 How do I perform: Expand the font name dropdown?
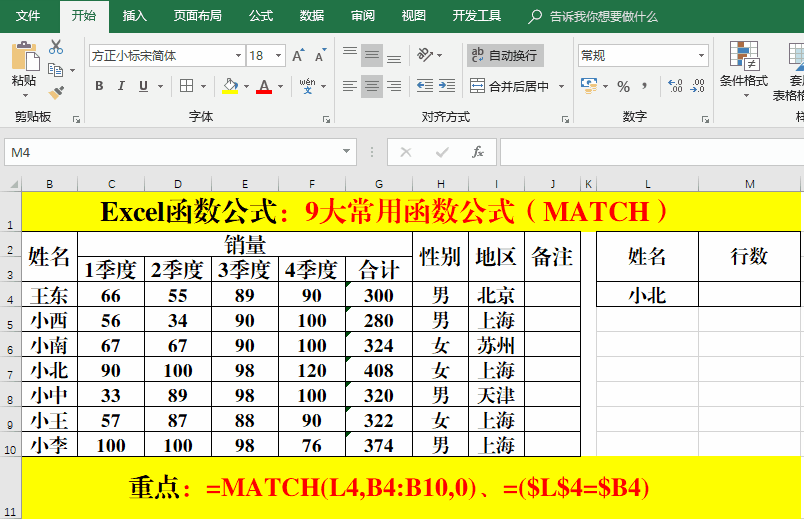tap(238, 56)
